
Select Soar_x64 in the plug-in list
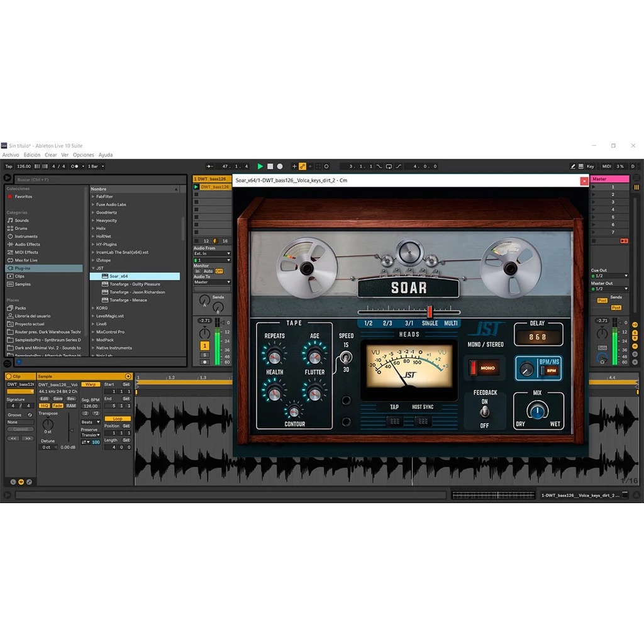click(x=135, y=277)
